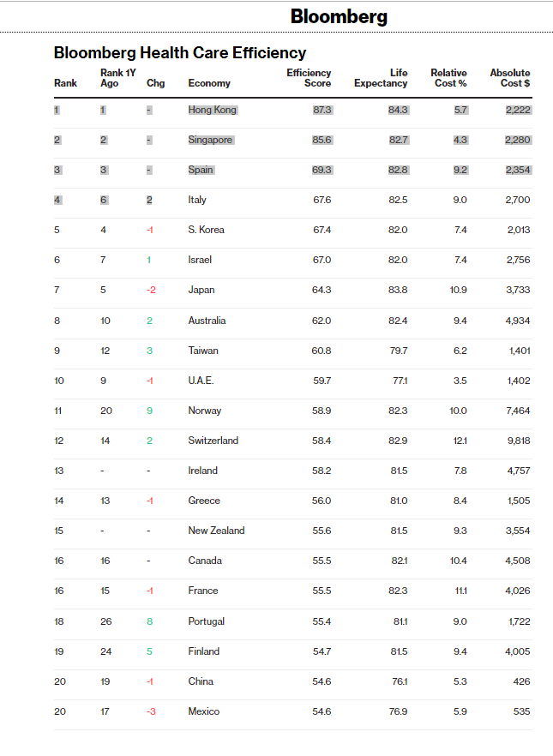Click the Life Expectancy column header
553x756 pixels.
[381, 78]
